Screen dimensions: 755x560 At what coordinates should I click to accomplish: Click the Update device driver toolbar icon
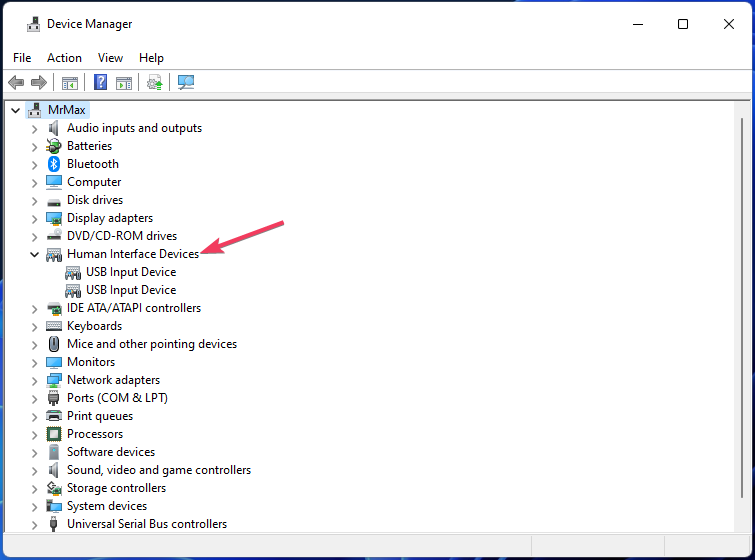[155, 82]
